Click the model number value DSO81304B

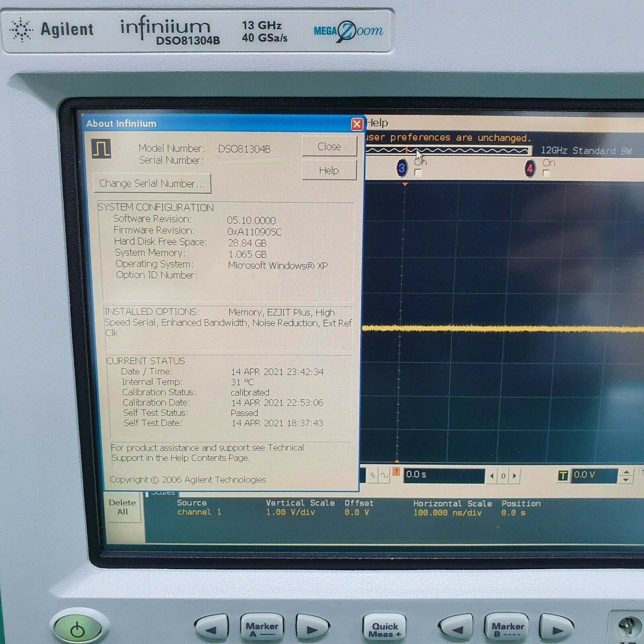pyautogui.click(x=244, y=149)
